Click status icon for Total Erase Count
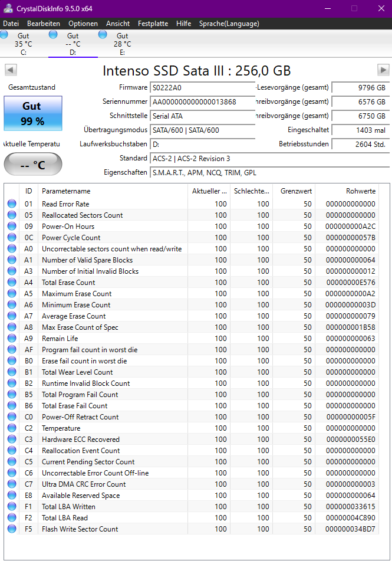The image size is (392, 564). (x=12, y=282)
